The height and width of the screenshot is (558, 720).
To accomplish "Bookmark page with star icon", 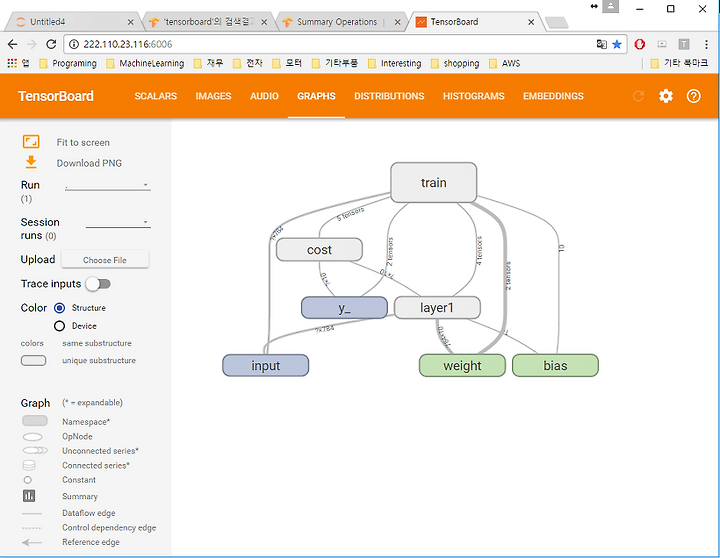I will coord(617,44).
